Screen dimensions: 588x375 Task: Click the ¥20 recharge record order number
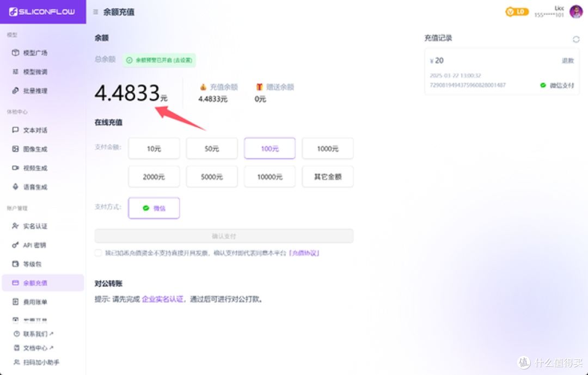point(468,85)
